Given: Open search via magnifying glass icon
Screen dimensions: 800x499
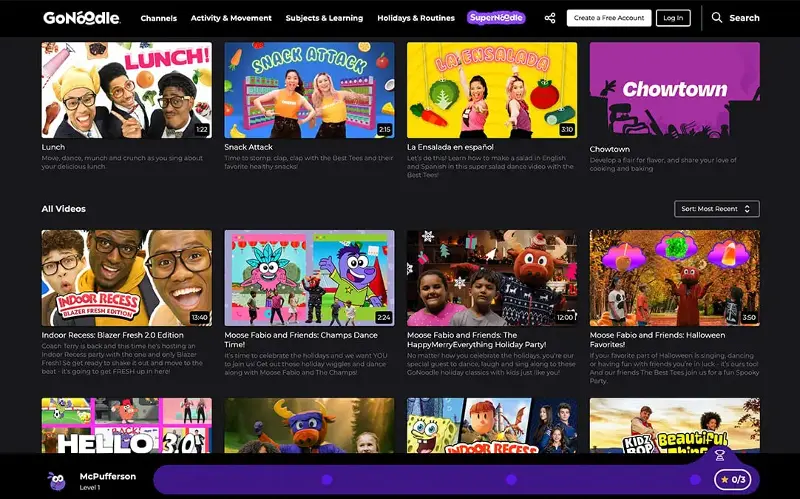Looking at the screenshot, I should (x=717, y=18).
